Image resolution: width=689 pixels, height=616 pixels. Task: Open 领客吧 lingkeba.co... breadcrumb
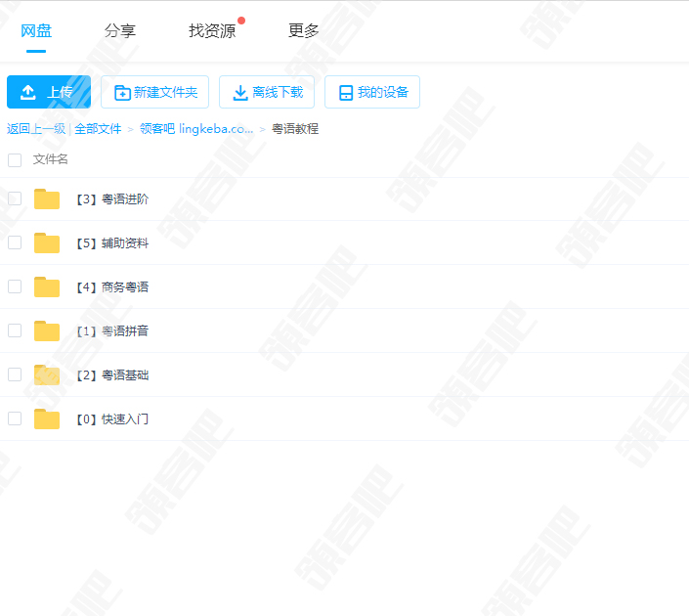[196, 129]
